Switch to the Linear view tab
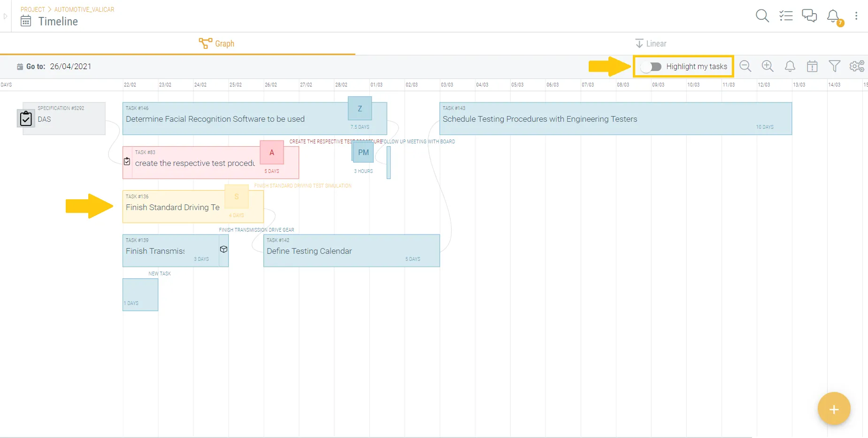 click(x=651, y=43)
